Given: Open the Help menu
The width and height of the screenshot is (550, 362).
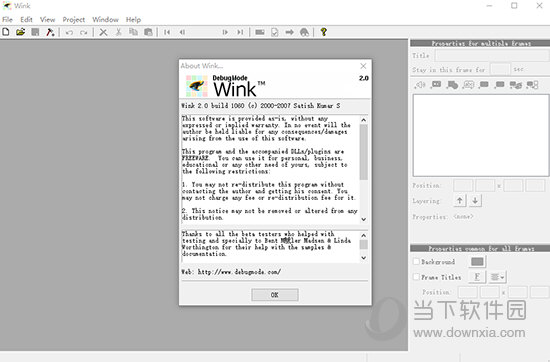Looking at the screenshot, I should tap(133, 20).
